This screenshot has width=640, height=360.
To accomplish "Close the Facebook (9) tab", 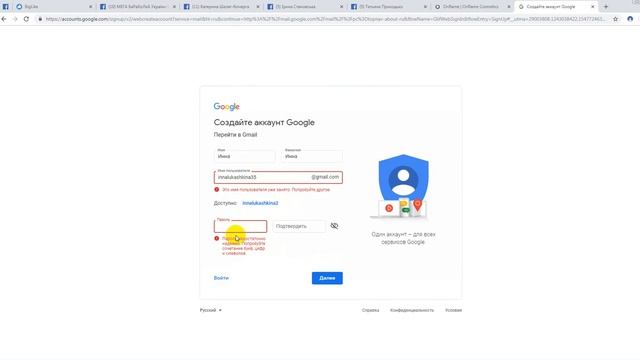I will click(425, 7).
